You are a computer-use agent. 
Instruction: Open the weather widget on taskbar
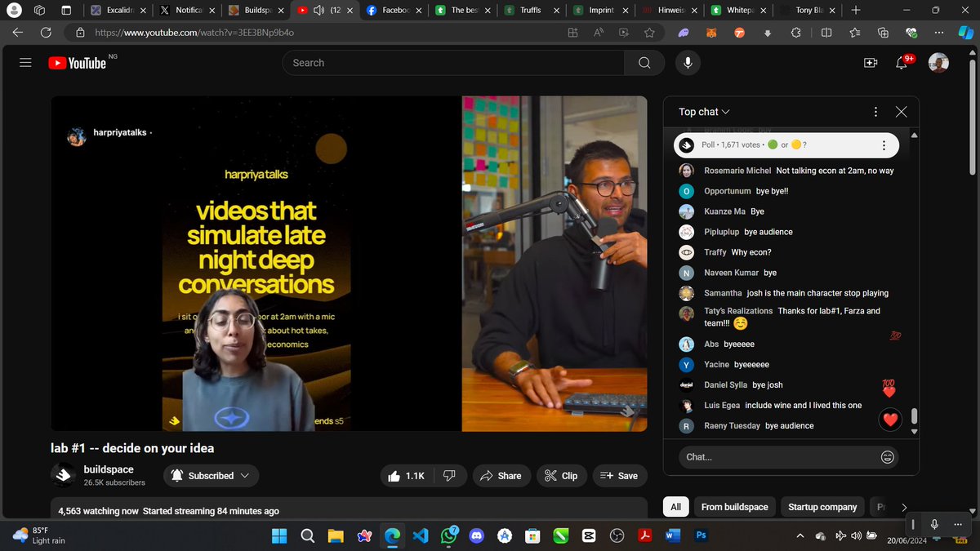(40, 535)
